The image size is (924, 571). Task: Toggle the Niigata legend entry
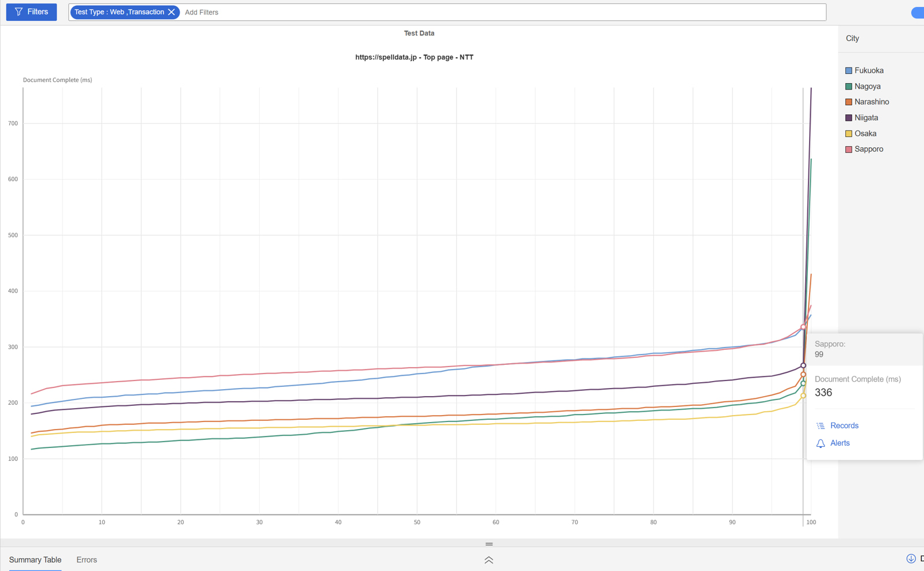[x=866, y=118]
